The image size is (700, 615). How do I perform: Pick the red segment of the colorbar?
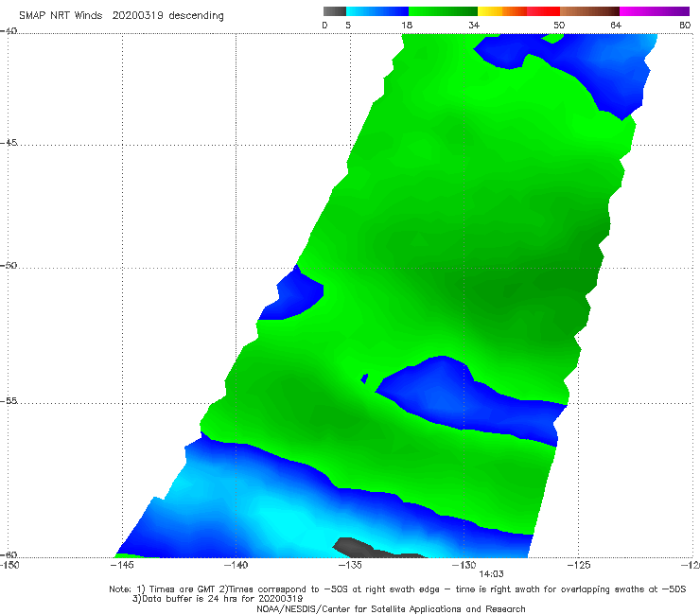(543, 11)
